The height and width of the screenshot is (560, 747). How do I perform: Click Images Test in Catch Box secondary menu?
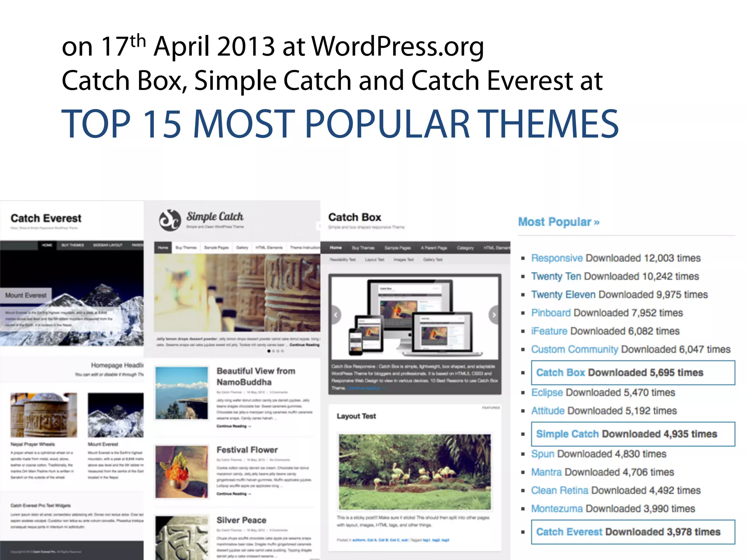pyautogui.click(x=404, y=260)
